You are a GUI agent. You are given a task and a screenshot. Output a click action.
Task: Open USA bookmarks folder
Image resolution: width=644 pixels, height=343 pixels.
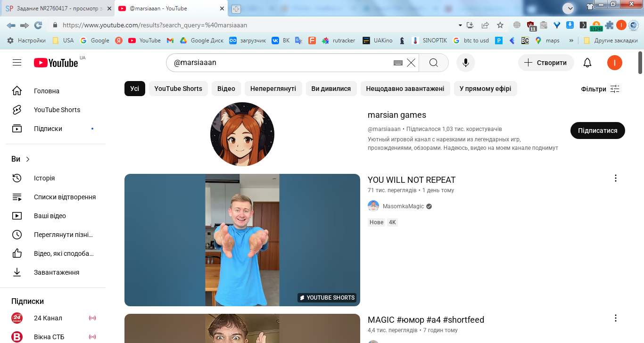[x=63, y=41]
